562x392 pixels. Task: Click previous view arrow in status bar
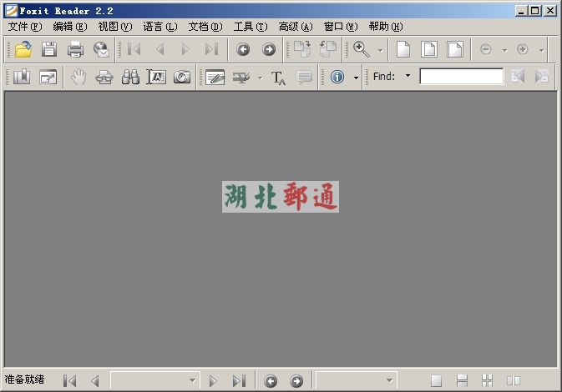click(x=271, y=381)
